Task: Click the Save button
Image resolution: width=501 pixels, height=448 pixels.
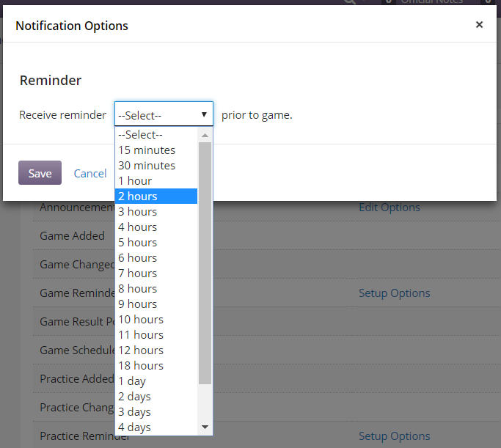Action: tap(40, 173)
